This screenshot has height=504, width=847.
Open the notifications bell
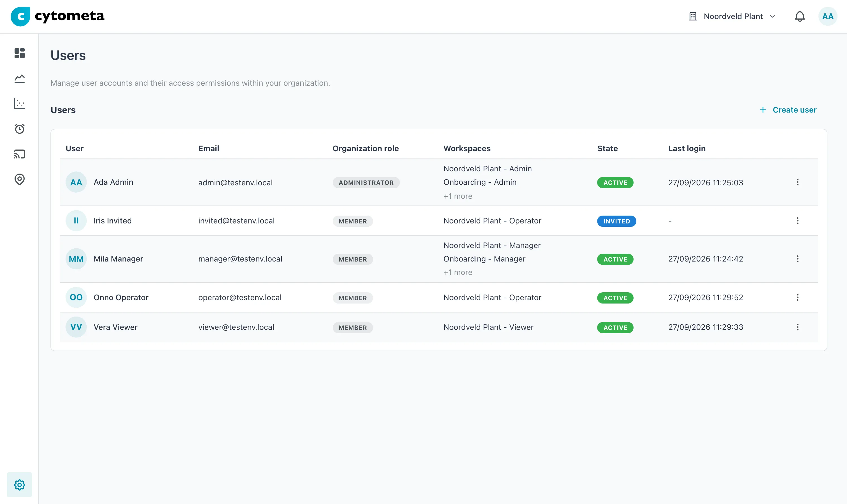(x=800, y=16)
